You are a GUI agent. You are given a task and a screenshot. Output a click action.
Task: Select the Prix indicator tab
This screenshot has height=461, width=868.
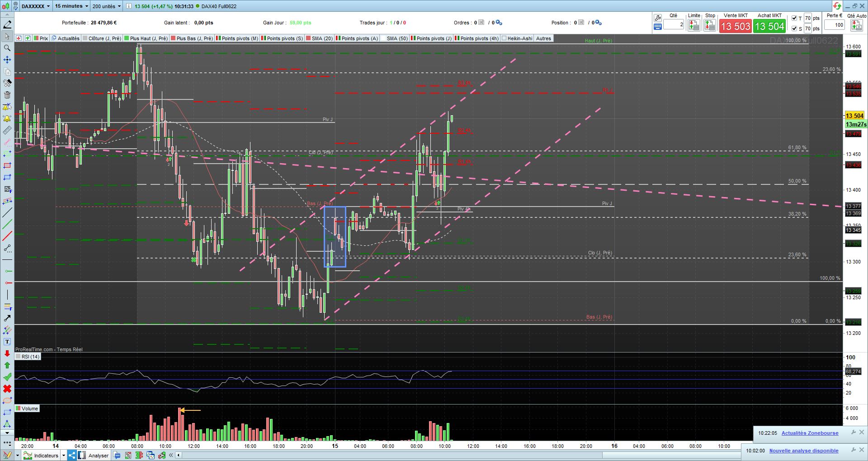click(x=41, y=38)
